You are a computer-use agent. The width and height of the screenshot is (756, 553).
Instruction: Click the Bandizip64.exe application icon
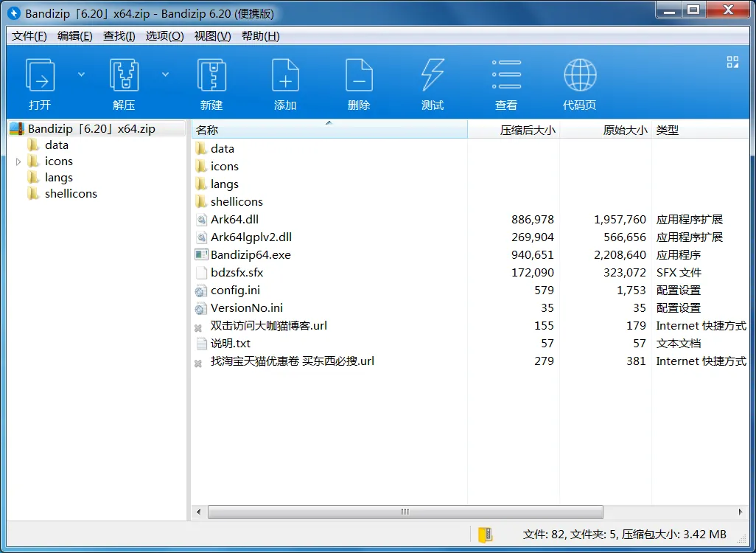click(201, 255)
